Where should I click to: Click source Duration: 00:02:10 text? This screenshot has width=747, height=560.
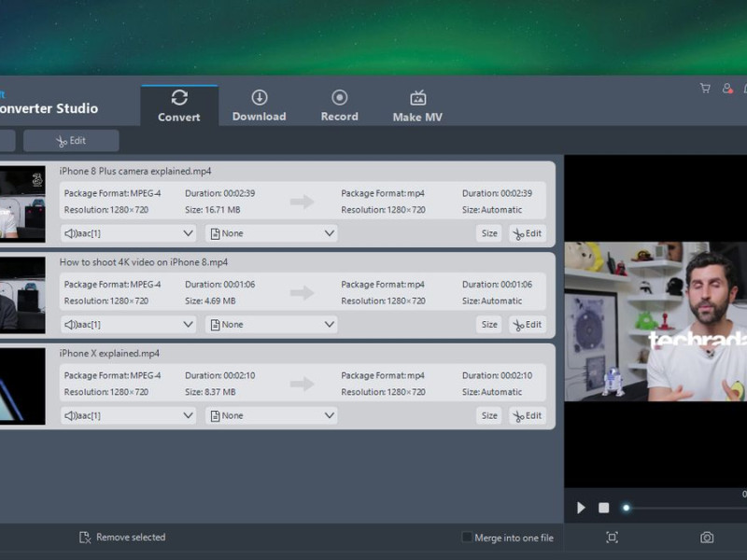220,376
